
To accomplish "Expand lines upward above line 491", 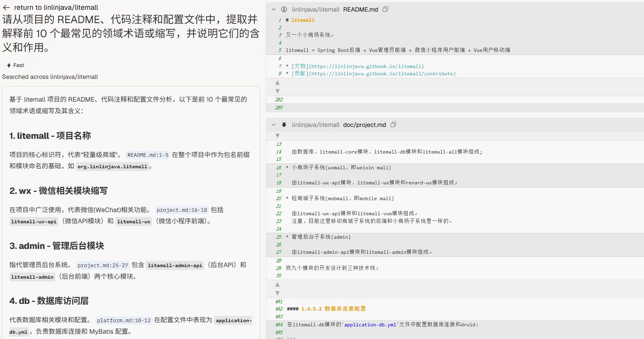I will (277, 293).
